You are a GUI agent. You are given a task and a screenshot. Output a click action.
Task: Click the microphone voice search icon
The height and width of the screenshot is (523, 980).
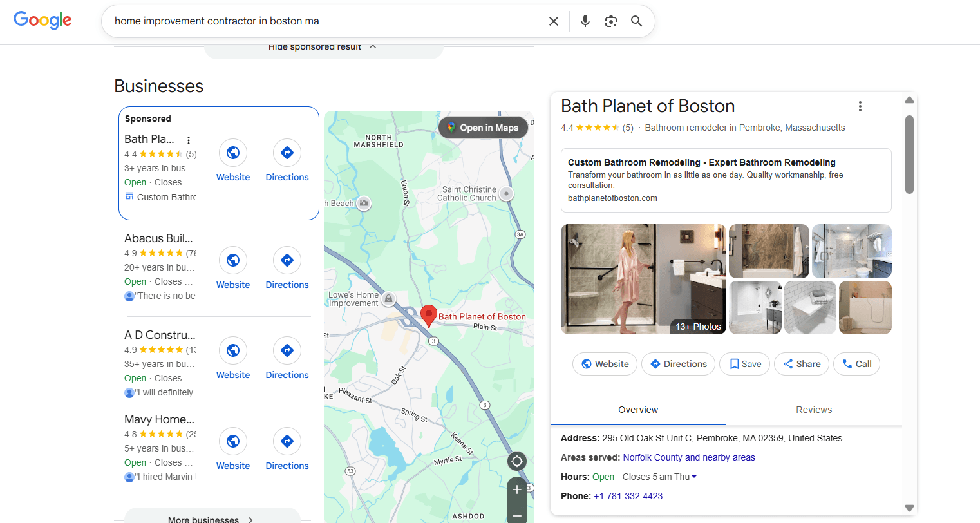[585, 21]
